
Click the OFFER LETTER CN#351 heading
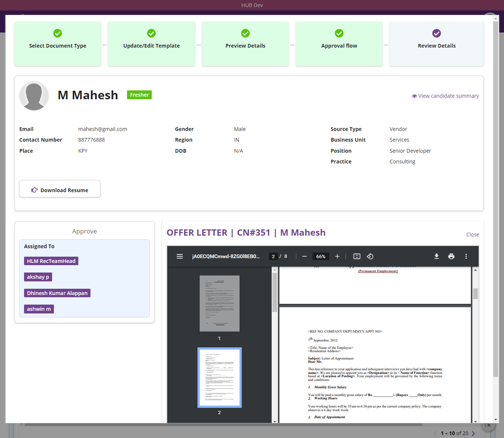coord(246,233)
